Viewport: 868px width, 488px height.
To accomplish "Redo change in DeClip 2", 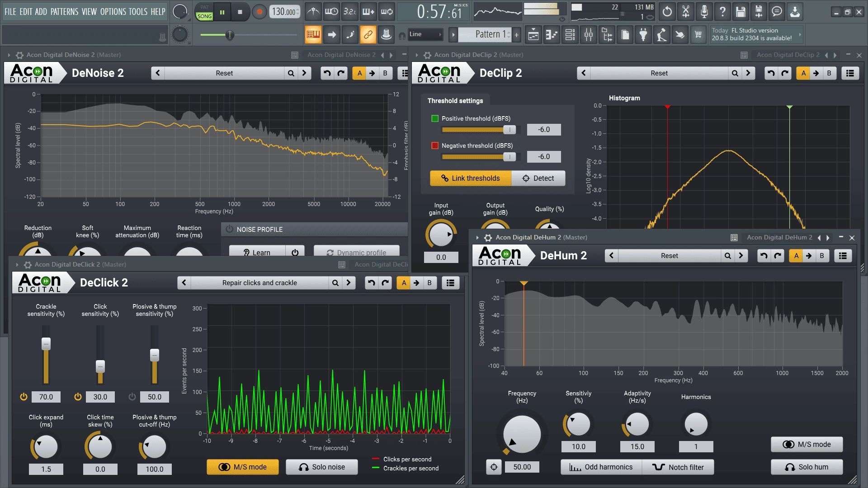I will 785,73.
